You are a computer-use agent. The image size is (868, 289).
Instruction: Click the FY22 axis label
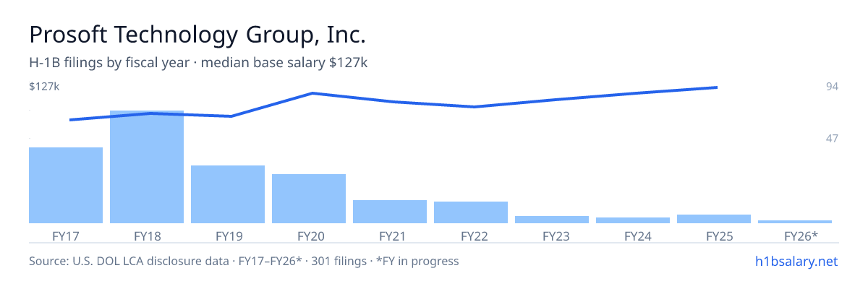tap(471, 236)
